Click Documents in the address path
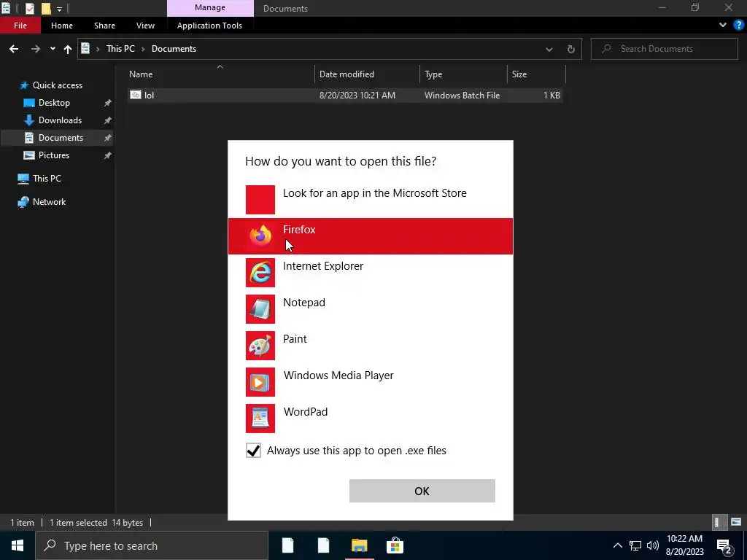 174,49
